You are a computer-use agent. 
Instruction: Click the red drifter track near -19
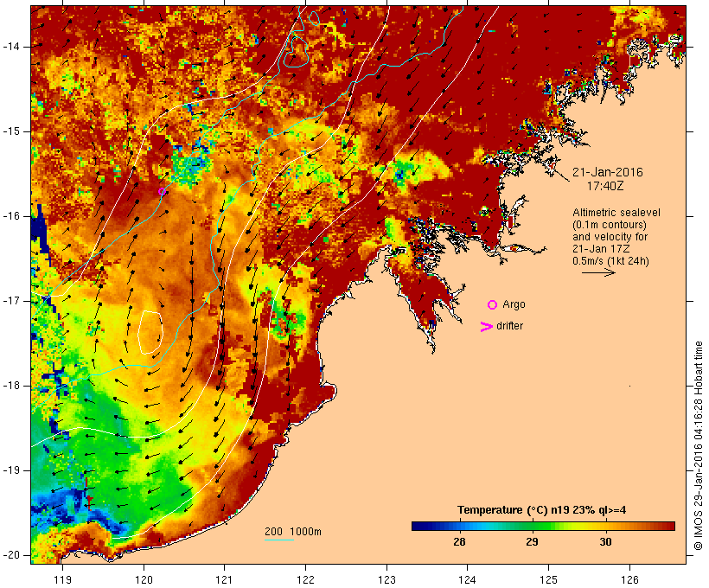coord(88,493)
